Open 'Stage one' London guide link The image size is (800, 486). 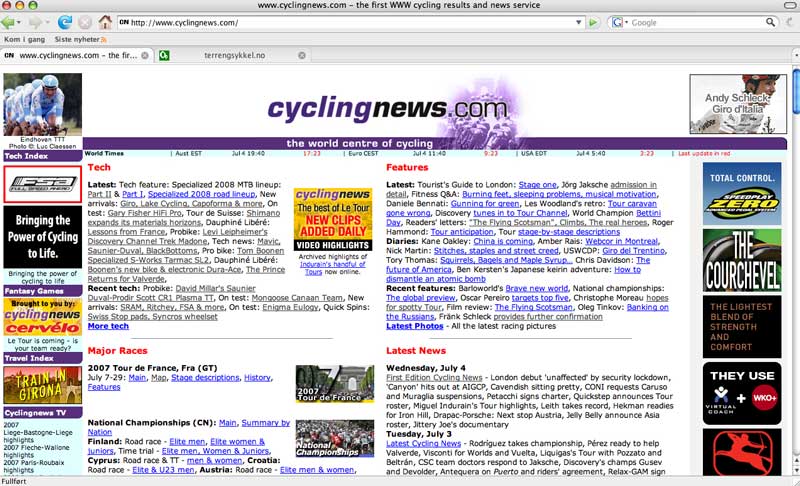(x=537, y=185)
